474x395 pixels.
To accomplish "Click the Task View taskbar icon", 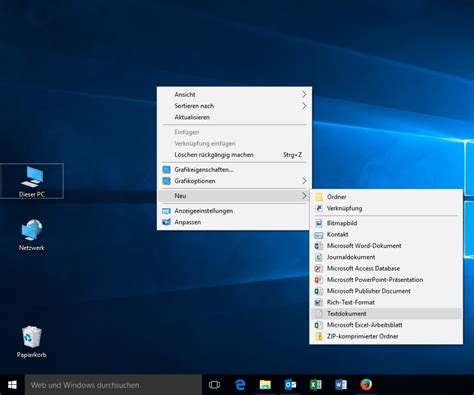I will tap(214, 385).
